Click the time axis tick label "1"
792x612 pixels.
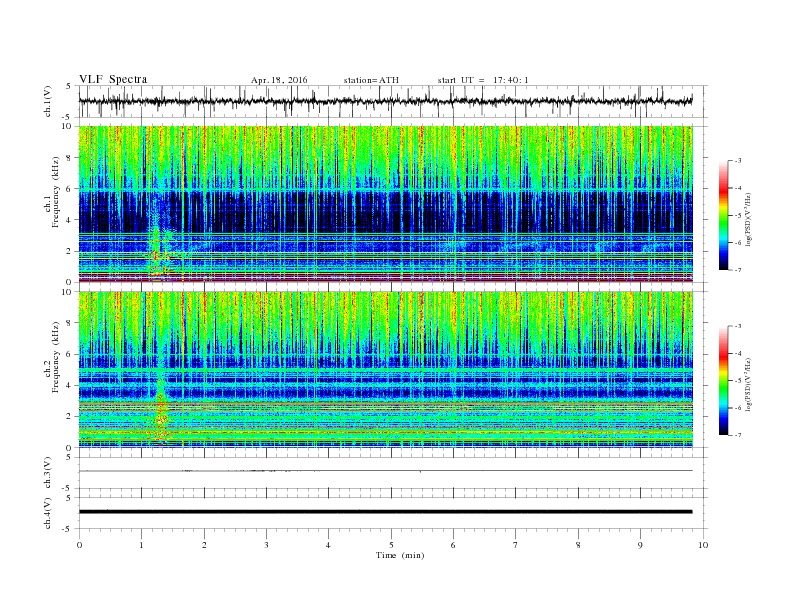pos(141,545)
